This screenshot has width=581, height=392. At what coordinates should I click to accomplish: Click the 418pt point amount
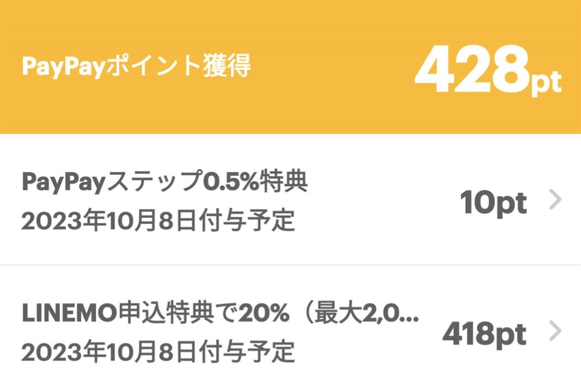484,334
